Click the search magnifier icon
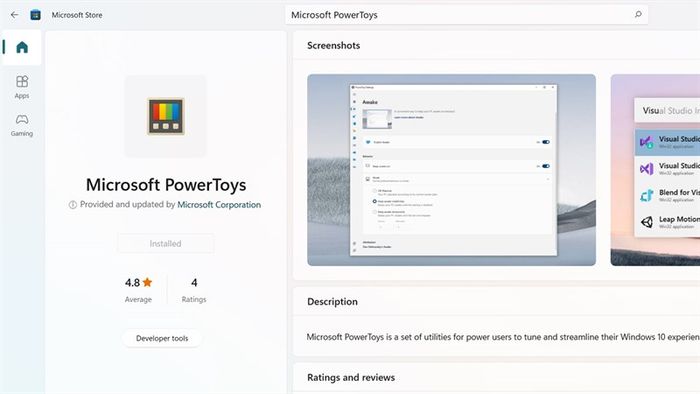 point(638,15)
